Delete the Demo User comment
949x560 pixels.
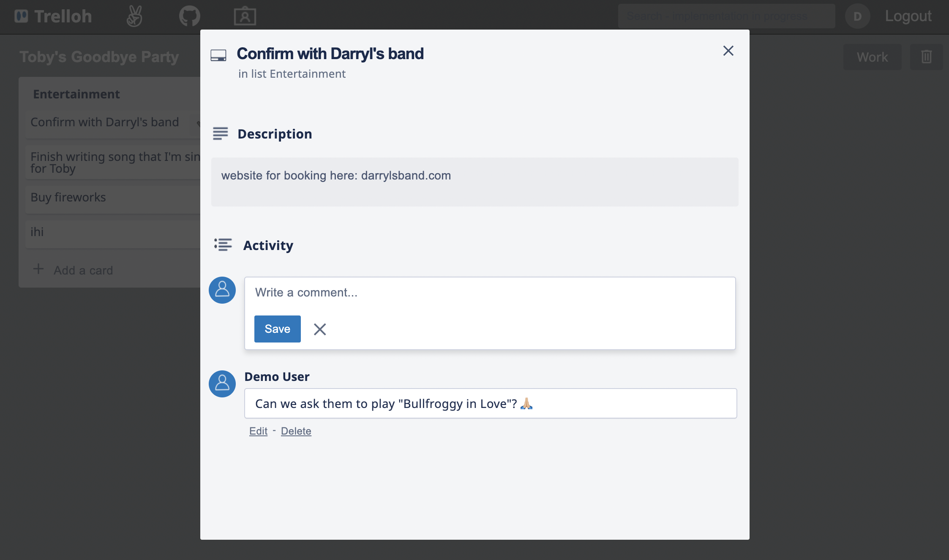(x=296, y=431)
